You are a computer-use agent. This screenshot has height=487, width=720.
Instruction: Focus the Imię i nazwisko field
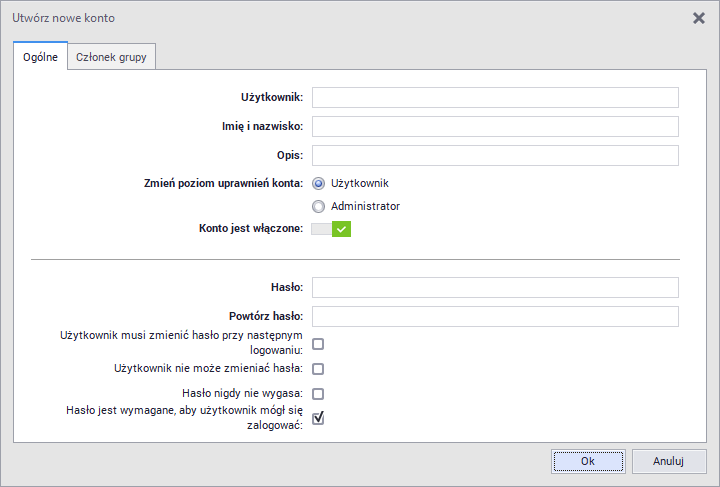coord(495,126)
